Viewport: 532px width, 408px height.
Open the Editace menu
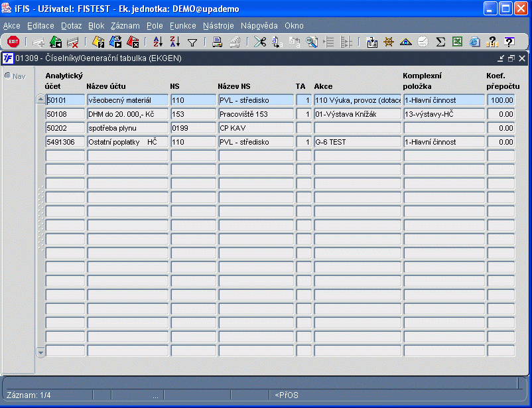coord(40,26)
